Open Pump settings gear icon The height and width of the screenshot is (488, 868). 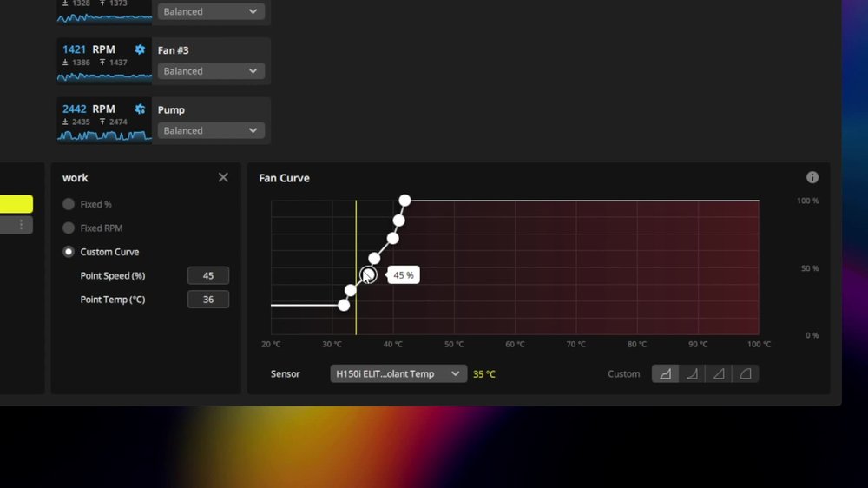[140, 109]
